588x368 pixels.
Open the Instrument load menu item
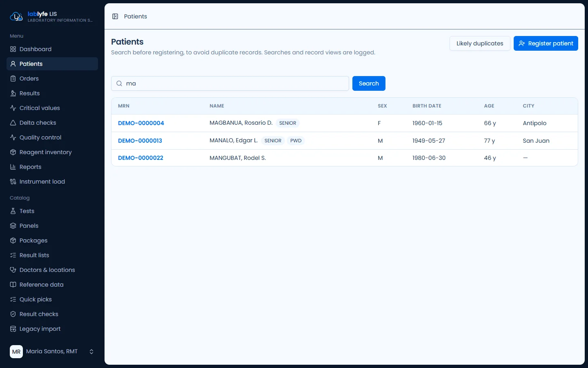(x=52, y=182)
